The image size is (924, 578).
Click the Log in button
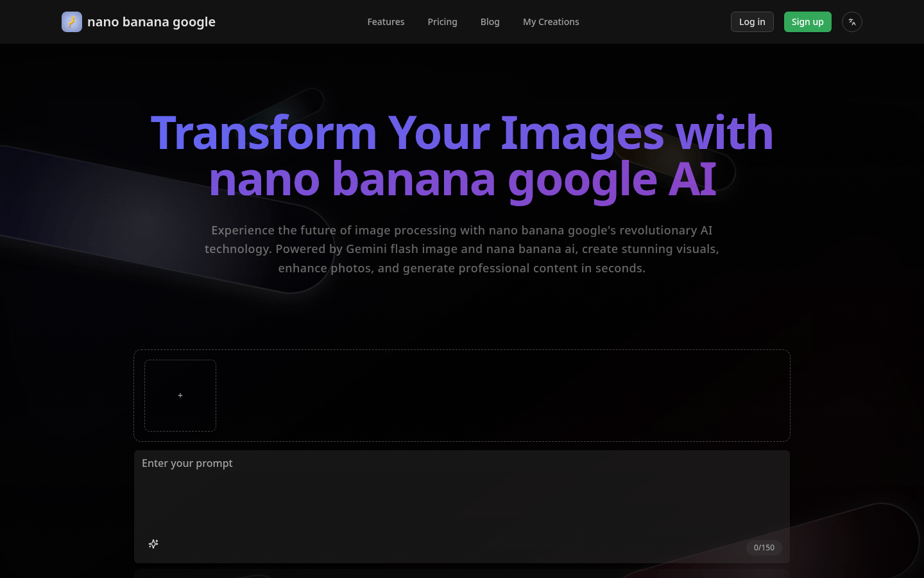(752, 22)
